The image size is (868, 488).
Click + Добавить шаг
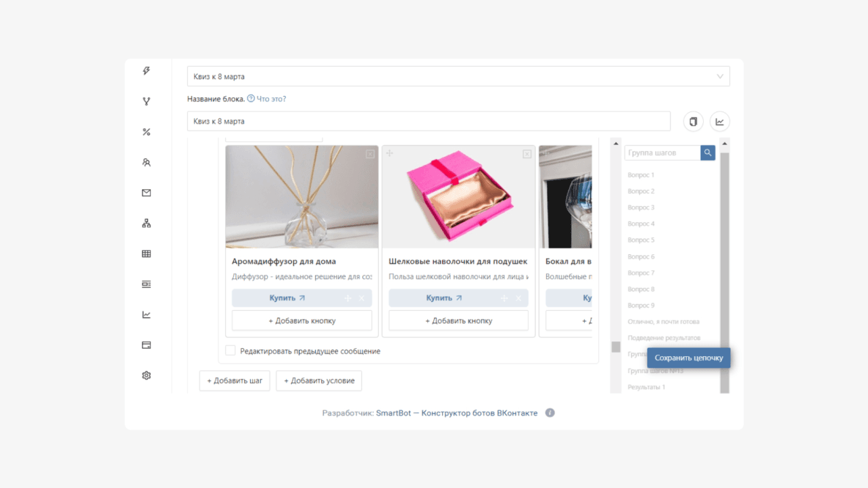235,381
